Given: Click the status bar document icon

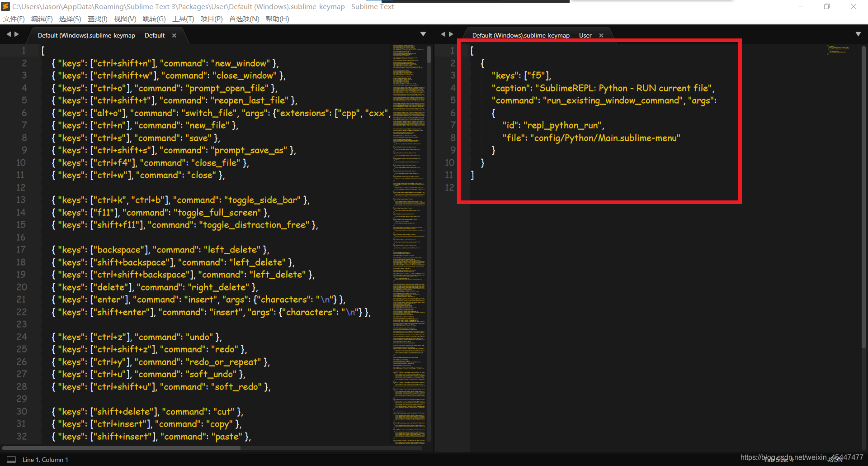Looking at the screenshot, I should pos(11,459).
